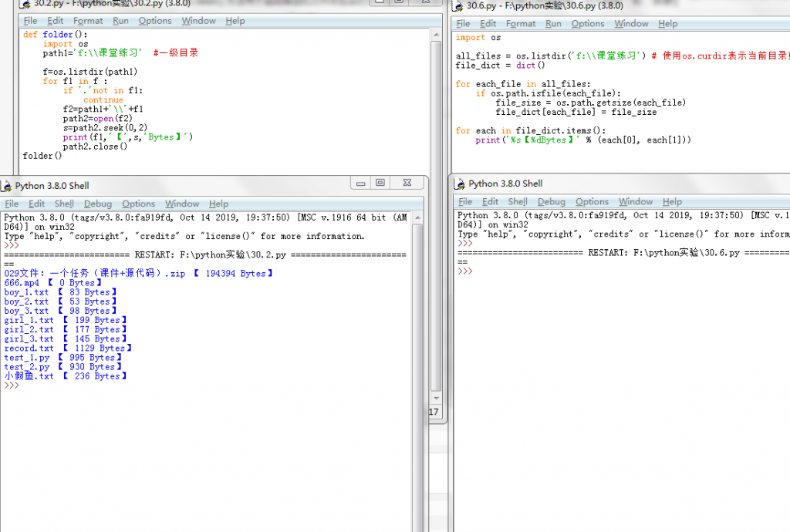Open the File menu in 30.2.py editor
Viewport: 790px width, 532px height.
click(30, 21)
